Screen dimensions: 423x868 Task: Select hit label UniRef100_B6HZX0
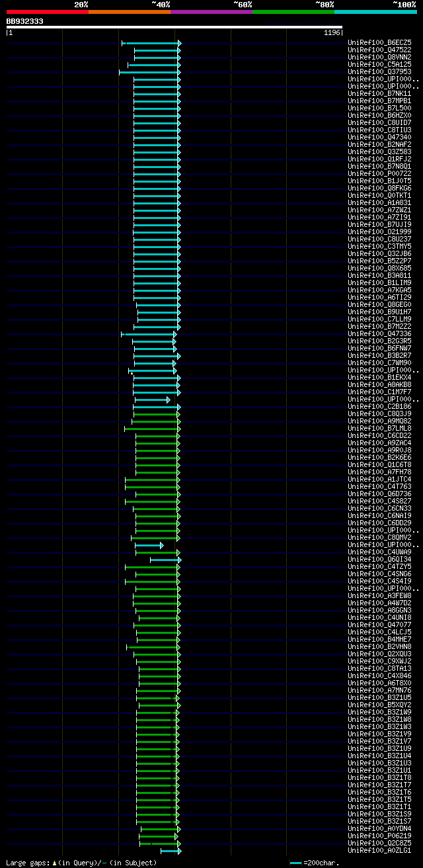(379, 115)
